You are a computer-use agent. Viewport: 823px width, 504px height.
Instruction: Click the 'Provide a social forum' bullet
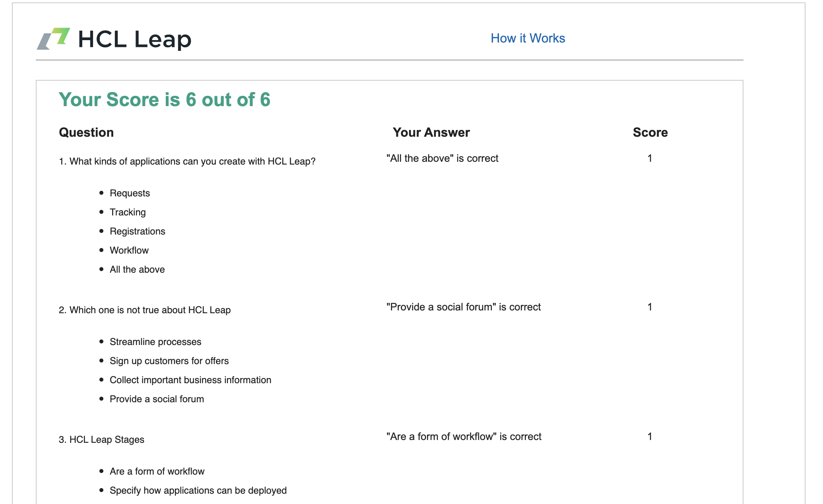click(x=157, y=399)
